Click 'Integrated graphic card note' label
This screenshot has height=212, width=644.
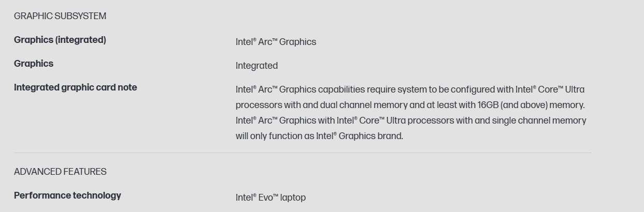point(76,87)
